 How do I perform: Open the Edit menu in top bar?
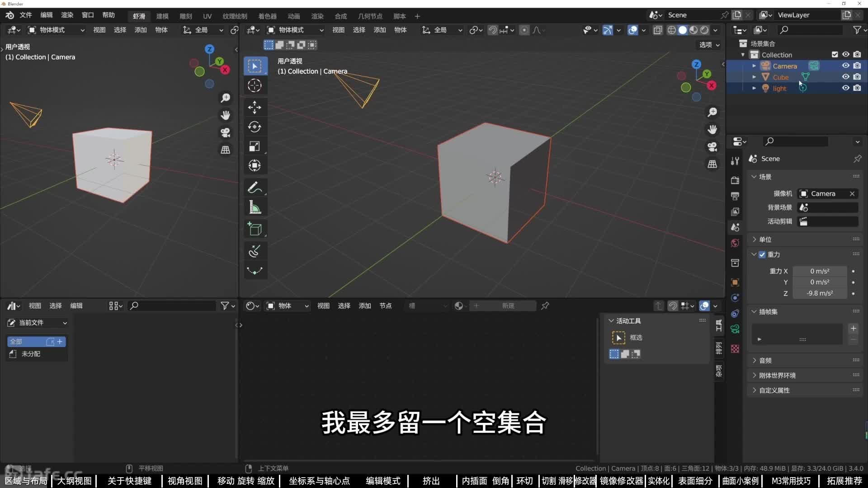coord(47,15)
